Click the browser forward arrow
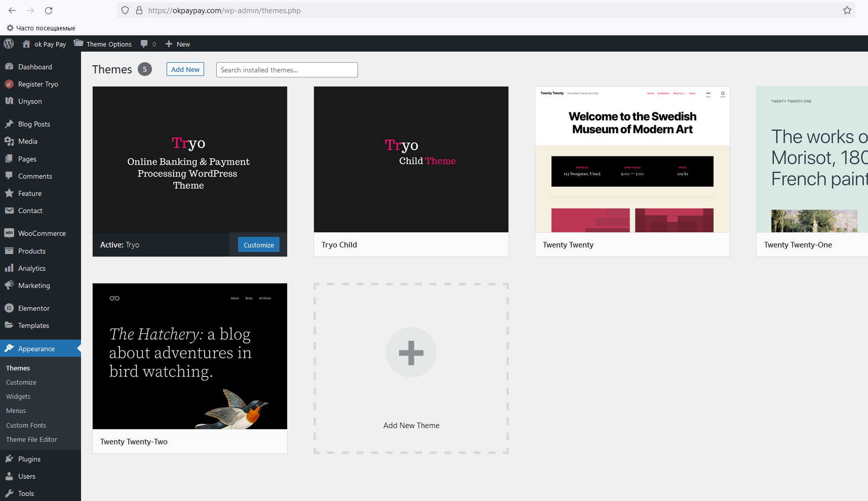 (x=30, y=10)
